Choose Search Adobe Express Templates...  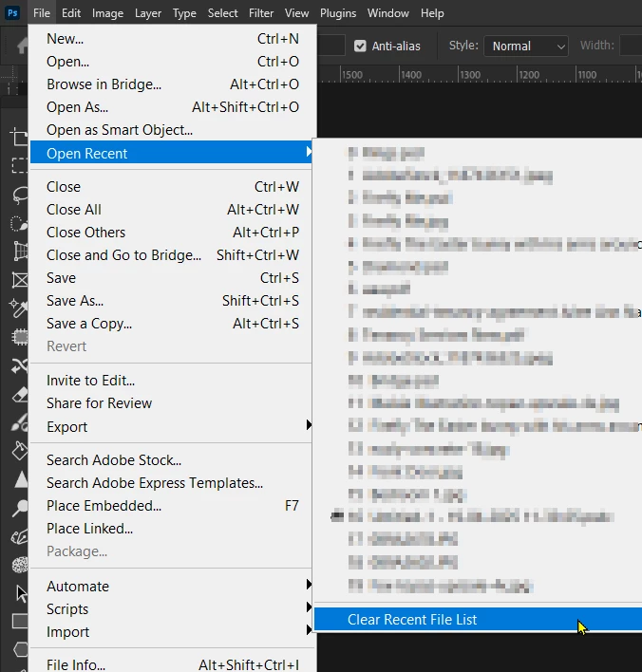pos(172,482)
